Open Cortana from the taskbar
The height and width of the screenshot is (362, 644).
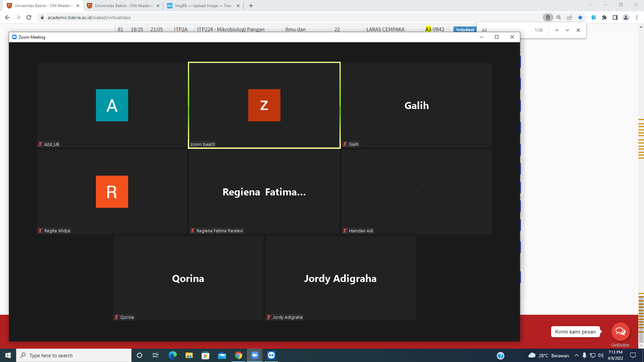click(140, 355)
